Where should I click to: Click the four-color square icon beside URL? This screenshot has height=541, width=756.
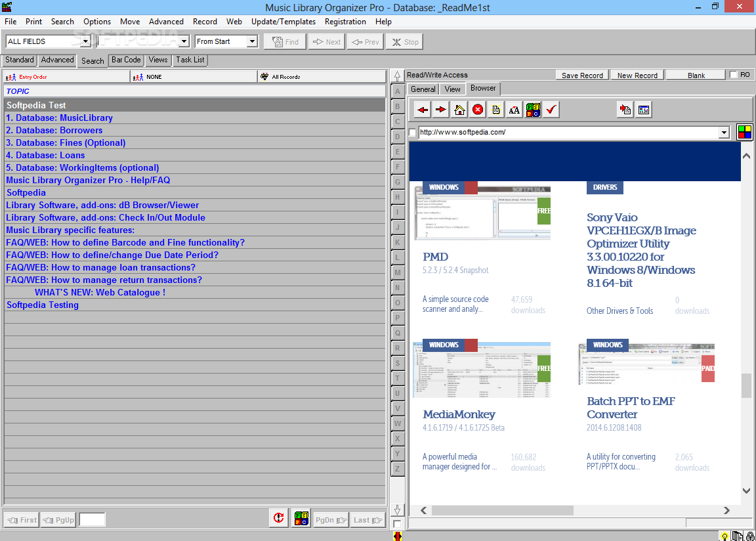[745, 132]
